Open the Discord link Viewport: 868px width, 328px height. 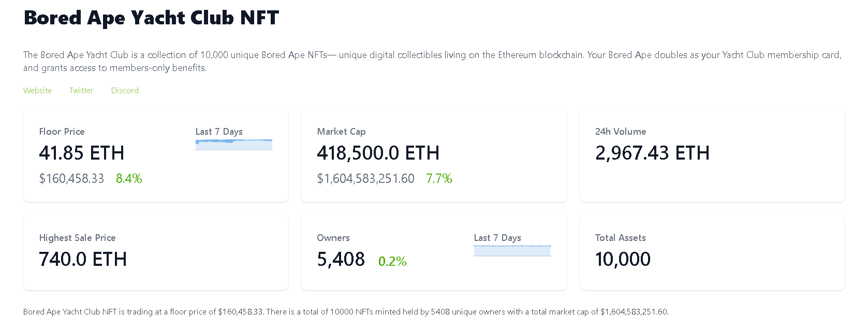125,91
